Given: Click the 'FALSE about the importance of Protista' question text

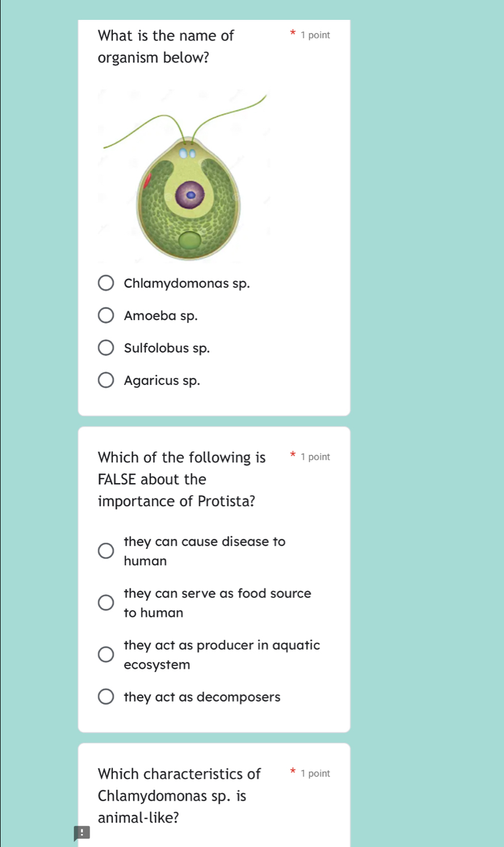Looking at the screenshot, I should click(x=182, y=479).
